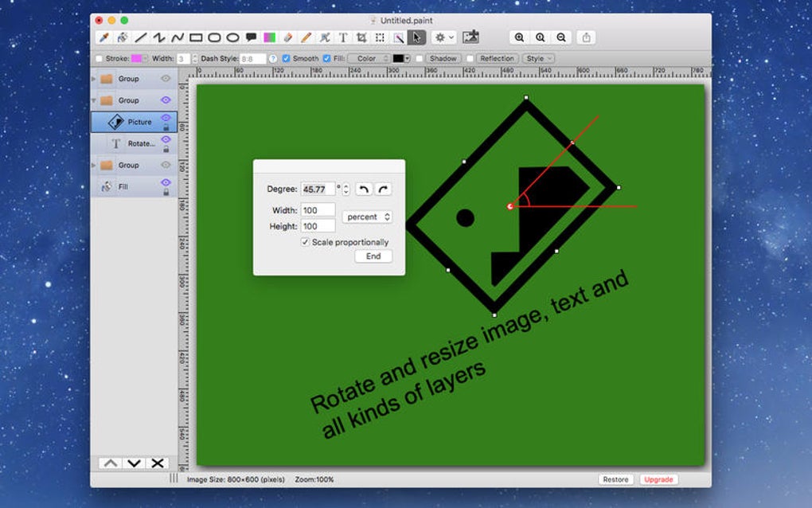Click the pink Stroke color swatch
This screenshot has height=508, width=812.
tap(137, 59)
